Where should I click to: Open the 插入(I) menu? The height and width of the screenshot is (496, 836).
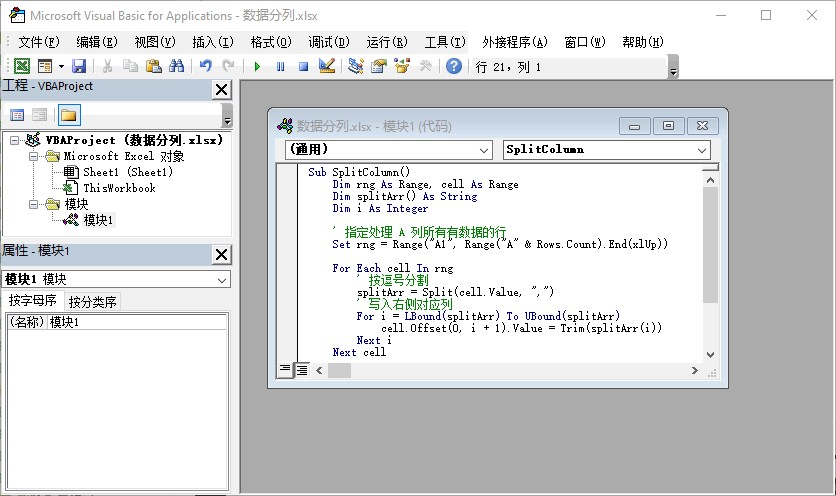213,42
